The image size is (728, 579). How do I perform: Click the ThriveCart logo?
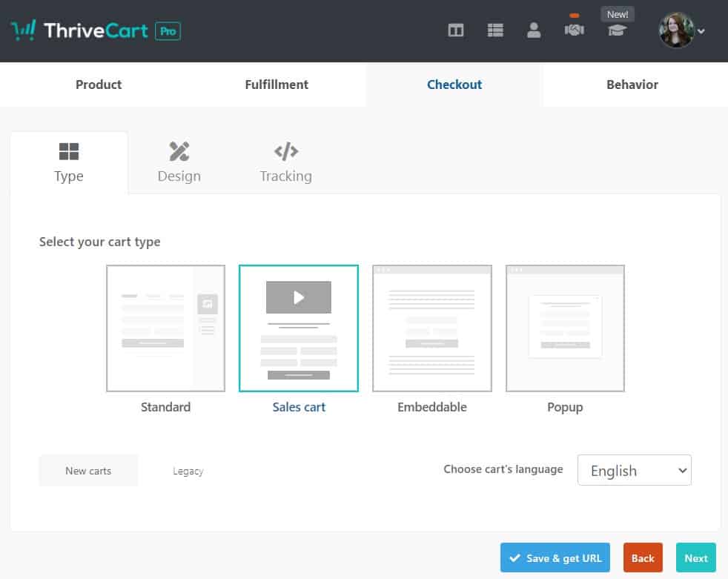click(79, 30)
